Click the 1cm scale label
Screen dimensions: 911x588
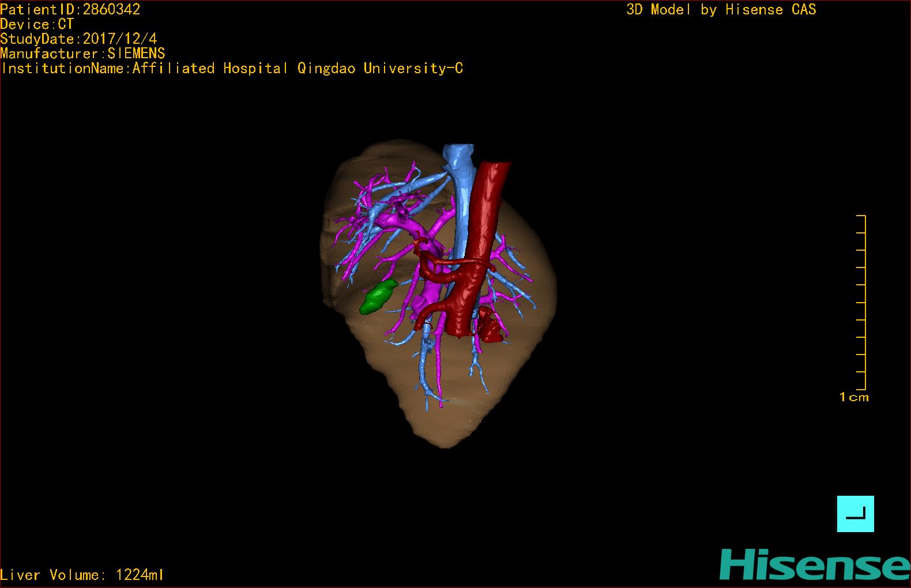pyautogui.click(x=854, y=397)
